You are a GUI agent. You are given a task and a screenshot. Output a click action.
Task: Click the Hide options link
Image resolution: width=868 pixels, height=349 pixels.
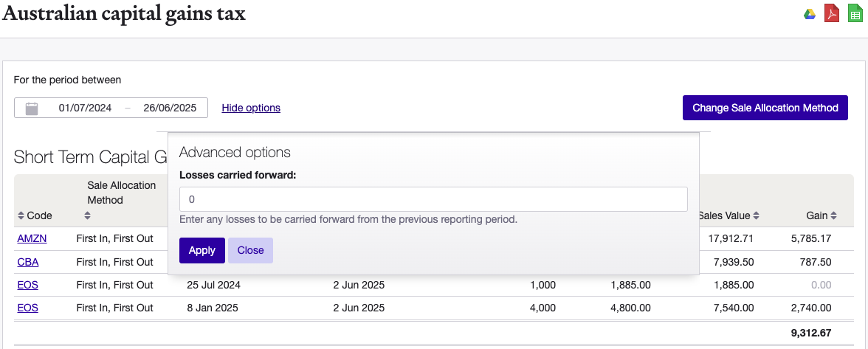point(251,108)
